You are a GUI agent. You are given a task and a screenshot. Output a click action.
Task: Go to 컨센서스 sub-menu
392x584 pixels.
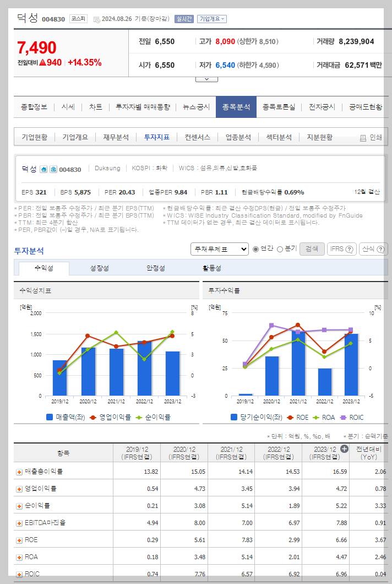click(198, 137)
